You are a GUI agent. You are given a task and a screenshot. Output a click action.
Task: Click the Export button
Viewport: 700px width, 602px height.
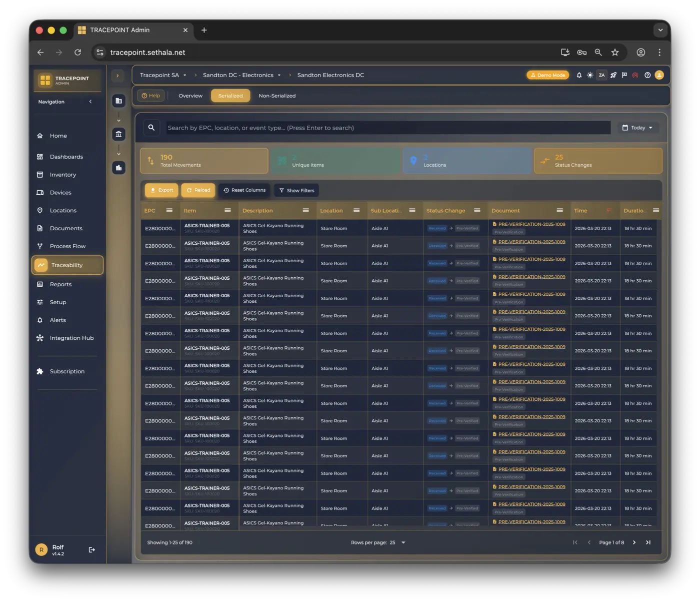click(x=161, y=190)
